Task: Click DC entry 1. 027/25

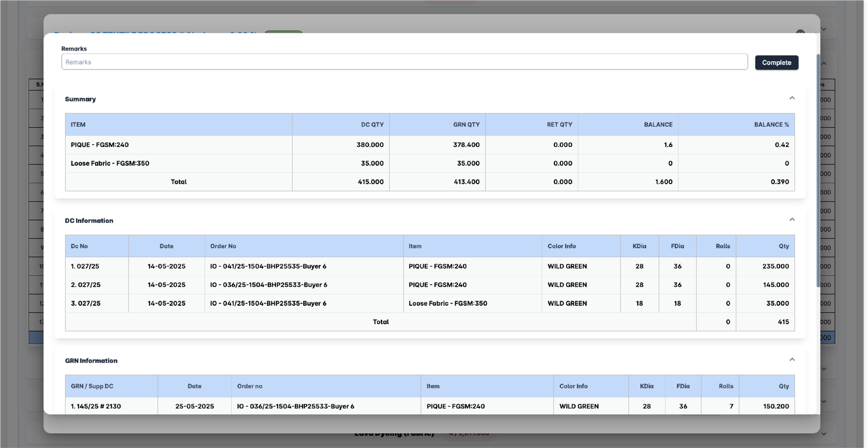Action: pyautogui.click(x=85, y=267)
